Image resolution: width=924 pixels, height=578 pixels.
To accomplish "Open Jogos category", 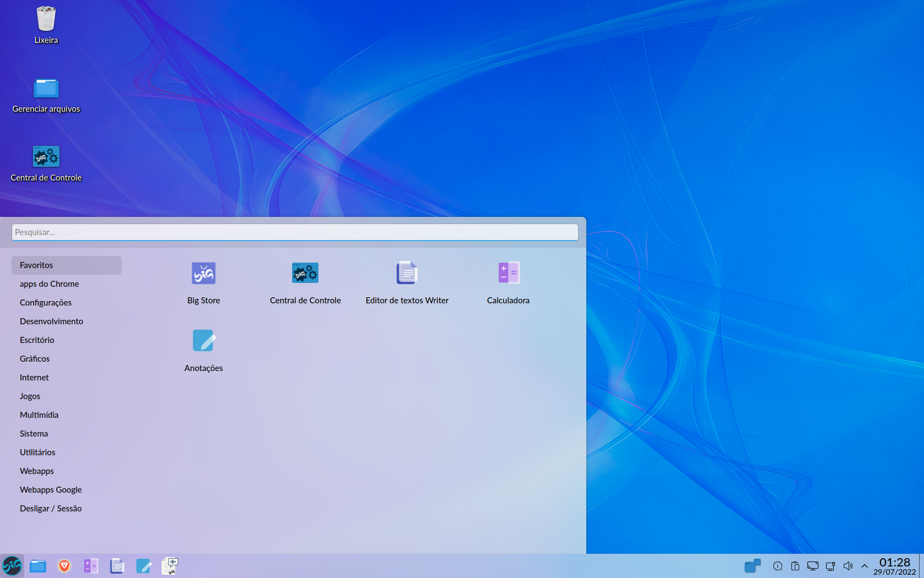I will click(x=67, y=396).
